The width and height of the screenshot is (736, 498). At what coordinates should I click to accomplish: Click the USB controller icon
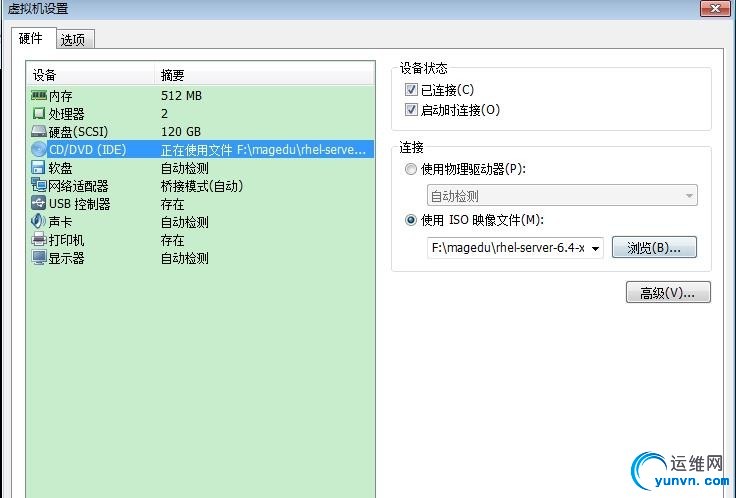coord(38,203)
